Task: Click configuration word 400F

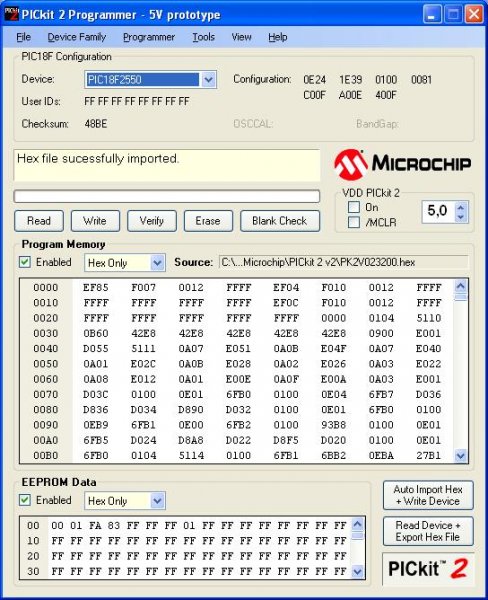Action: pyautogui.click(x=386, y=95)
